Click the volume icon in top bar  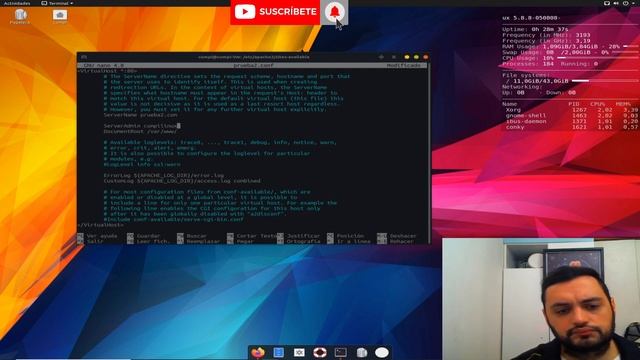(616, 3)
